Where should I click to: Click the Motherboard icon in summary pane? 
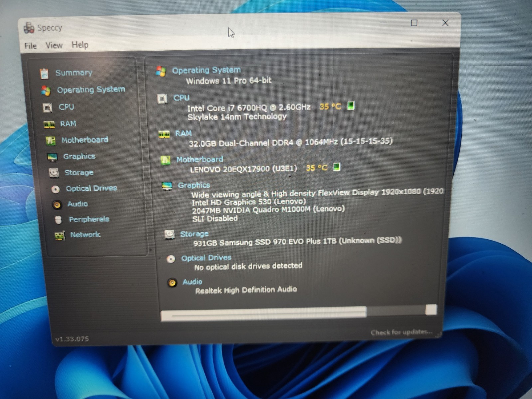pyautogui.click(x=165, y=160)
